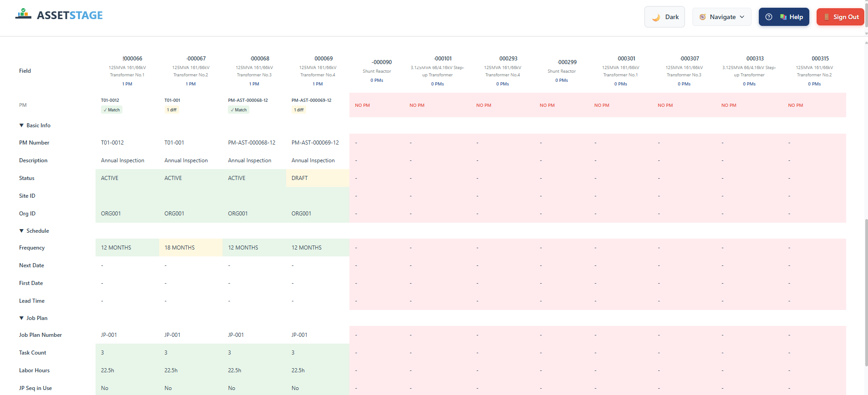The width and height of the screenshot is (868, 395).
Task: Click the 1 diff badge under T01-001
Action: pyautogui.click(x=172, y=110)
